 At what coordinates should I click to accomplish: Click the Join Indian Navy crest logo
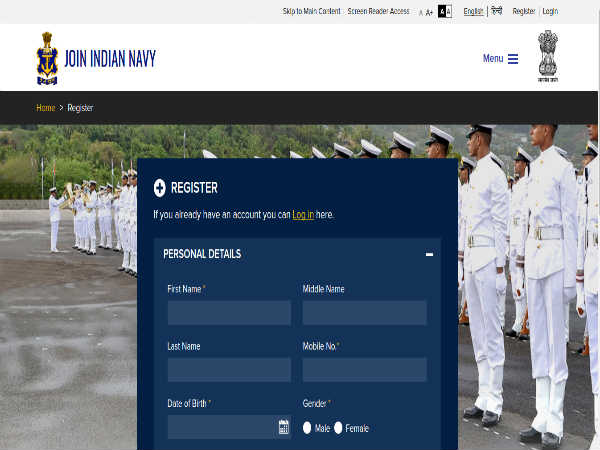[x=47, y=58]
